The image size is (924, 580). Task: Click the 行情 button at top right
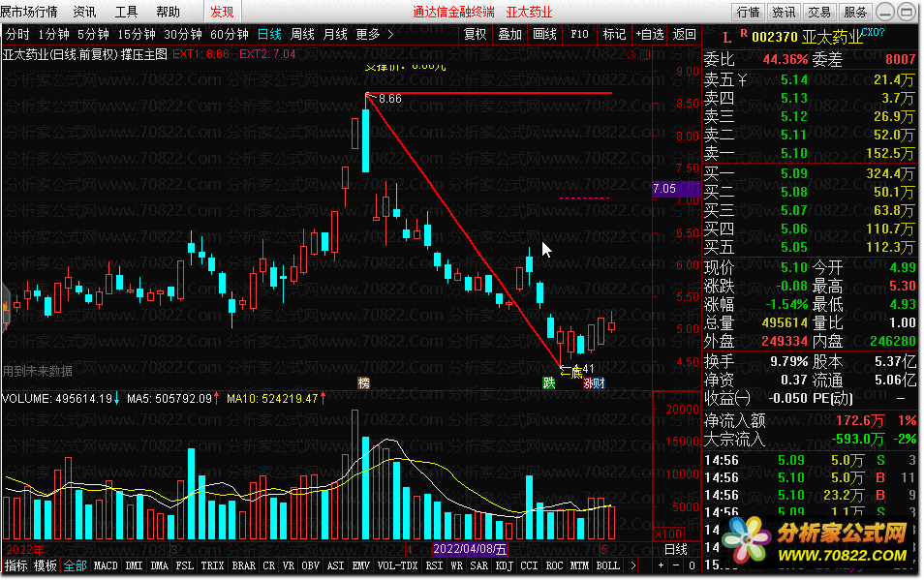click(x=749, y=12)
